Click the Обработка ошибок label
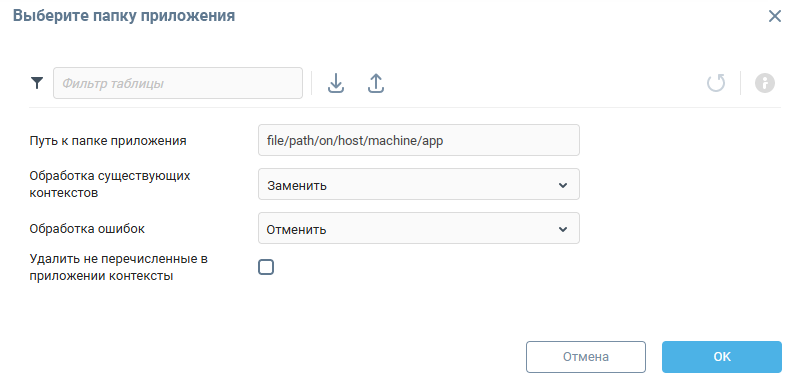793x378 pixels. pyautogui.click(x=87, y=229)
